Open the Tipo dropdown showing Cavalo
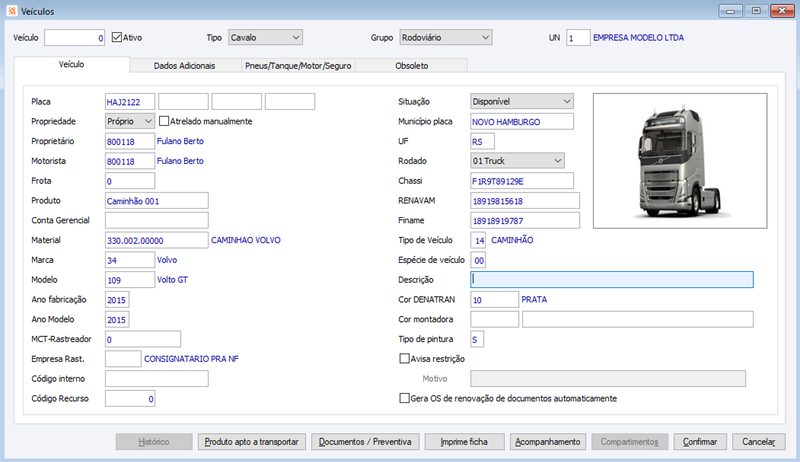 [x=265, y=37]
